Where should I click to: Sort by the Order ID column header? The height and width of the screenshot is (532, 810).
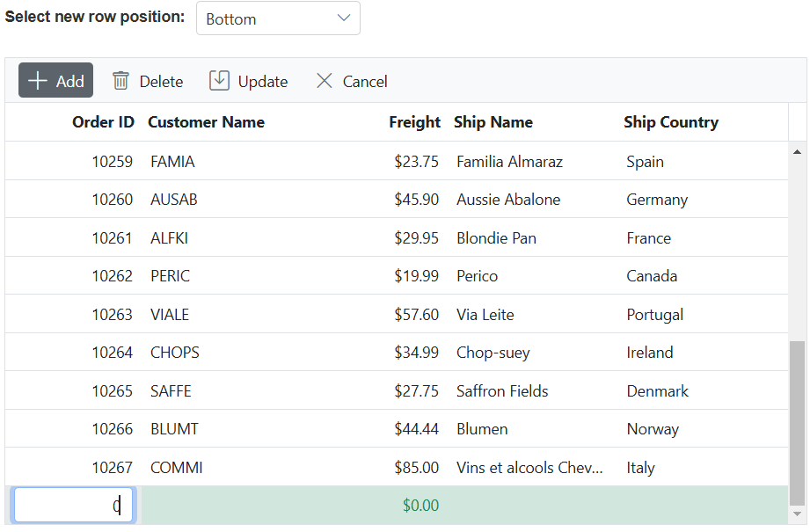103,122
